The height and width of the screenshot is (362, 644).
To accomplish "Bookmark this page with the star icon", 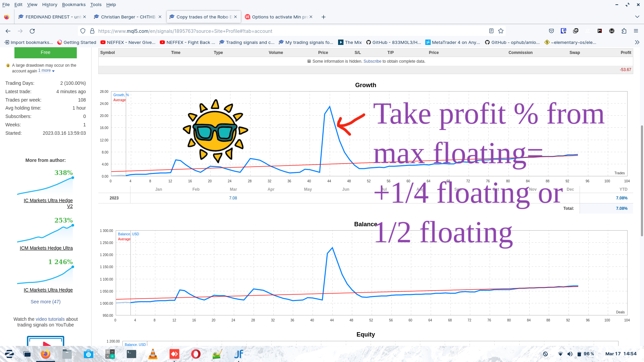I will tap(501, 31).
